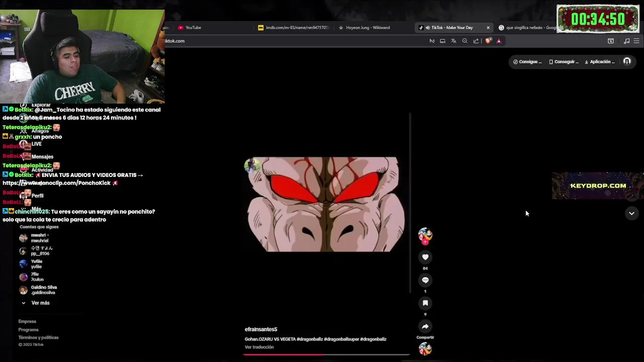The image size is (644, 362).
Task: Click chat message from chinchin025
Action: [x=79, y=216]
